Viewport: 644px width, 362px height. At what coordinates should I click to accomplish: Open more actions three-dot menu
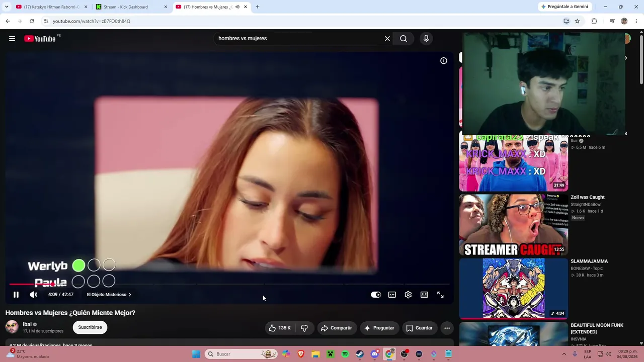447,328
